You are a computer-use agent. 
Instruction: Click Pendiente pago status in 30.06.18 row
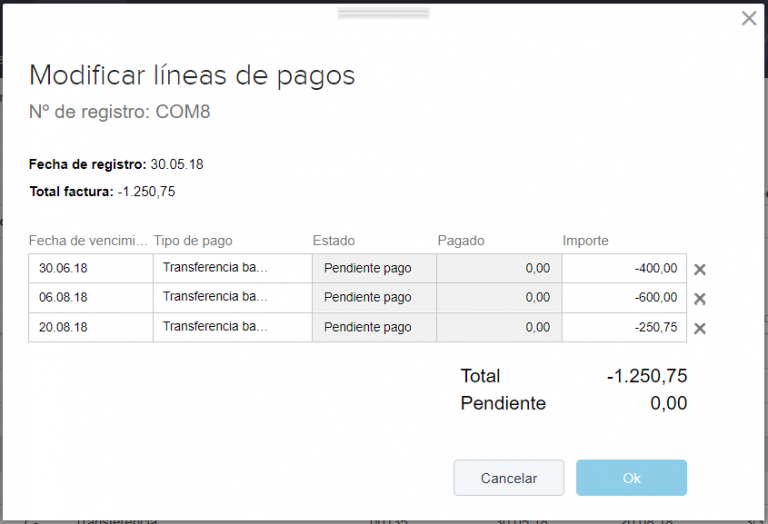(x=374, y=268)
